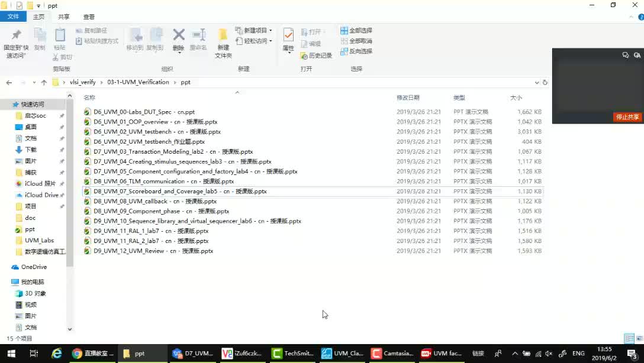The image size is (644, 363).
Task: Open the ribbon help question icon
Action: point(640,17)
